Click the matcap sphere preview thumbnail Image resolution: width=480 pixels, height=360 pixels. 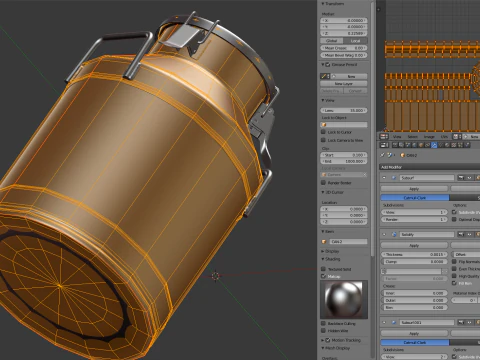pyautogui.click(x=344, y=299)
